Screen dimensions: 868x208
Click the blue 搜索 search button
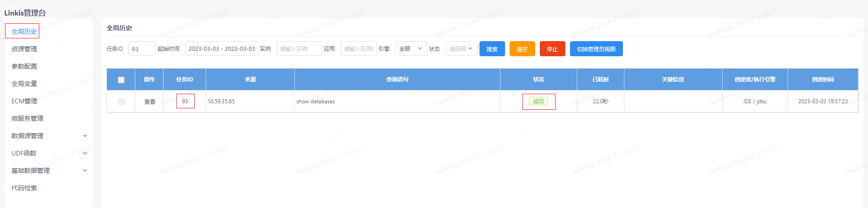pos(492,49)
